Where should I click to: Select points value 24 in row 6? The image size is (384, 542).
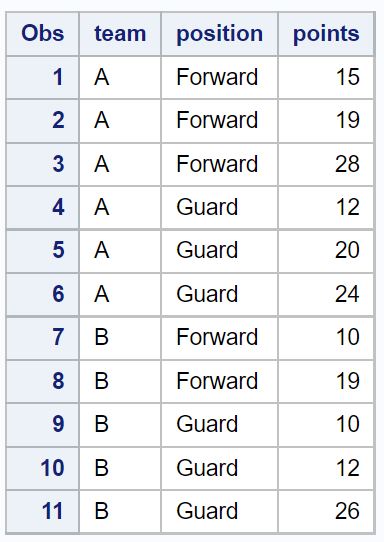pyautogui.click(x=326, y=295)
